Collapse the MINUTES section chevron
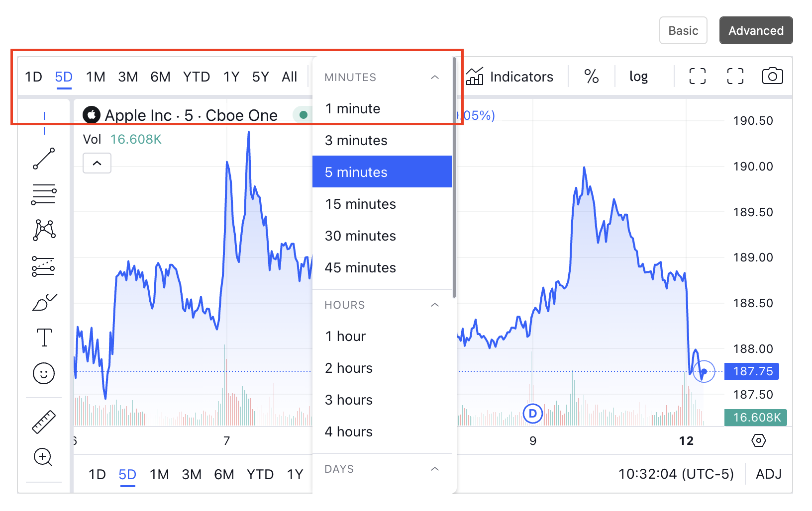Screen dimensions: 812x511 coord(435,77)
